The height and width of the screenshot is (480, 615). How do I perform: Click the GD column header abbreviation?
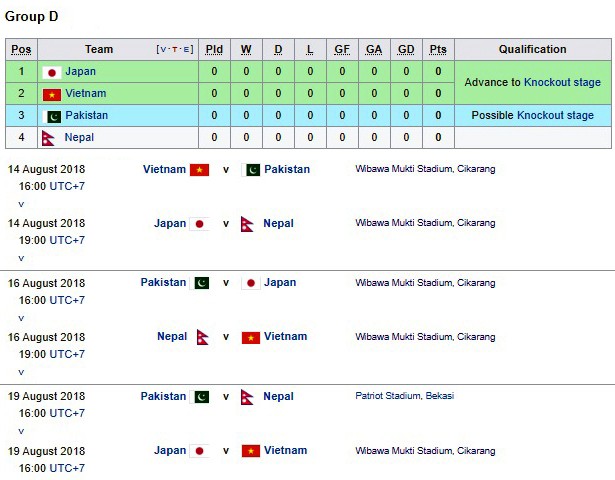(x=406, y=49)
